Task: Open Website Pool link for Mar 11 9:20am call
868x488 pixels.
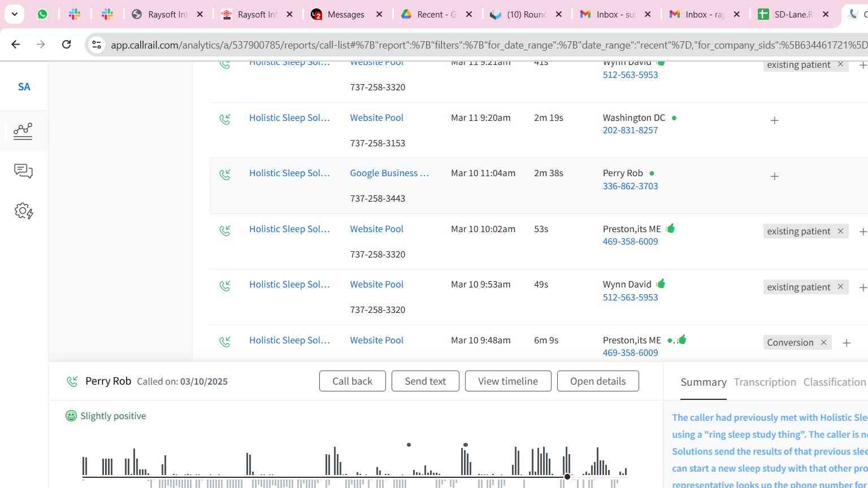Action: (376, 117)
